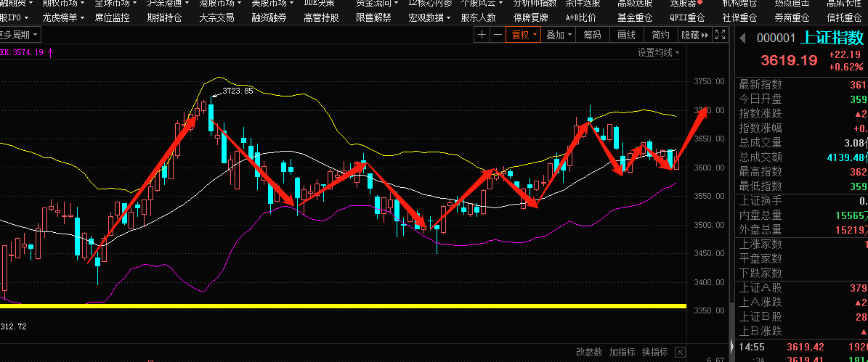Click 换指标 to switch indicator

[654, 352]
